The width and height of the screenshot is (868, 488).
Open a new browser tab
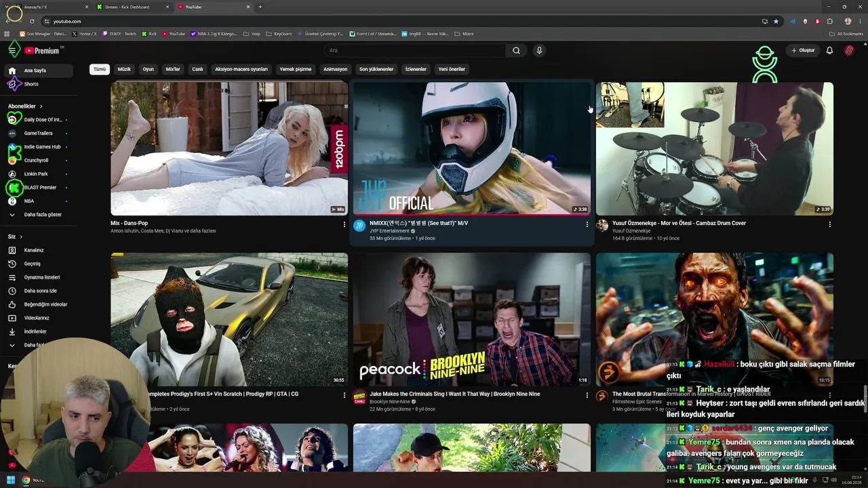coord(260,7)
